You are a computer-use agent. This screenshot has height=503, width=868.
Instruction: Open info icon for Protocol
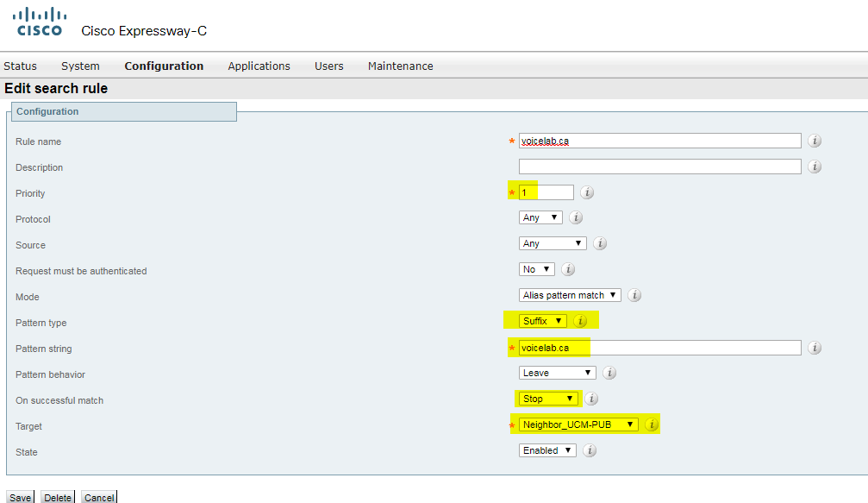point(576,217)
